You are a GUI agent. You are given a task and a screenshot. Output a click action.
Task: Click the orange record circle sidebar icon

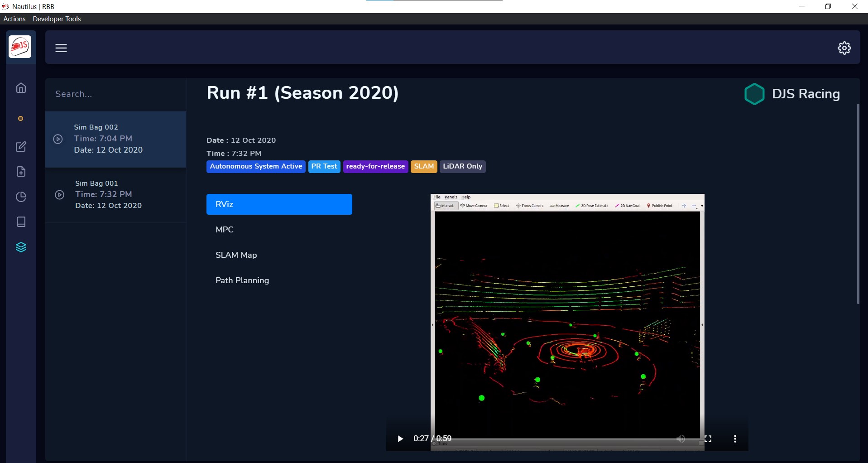pyautogui.click(x=20, y=119)
